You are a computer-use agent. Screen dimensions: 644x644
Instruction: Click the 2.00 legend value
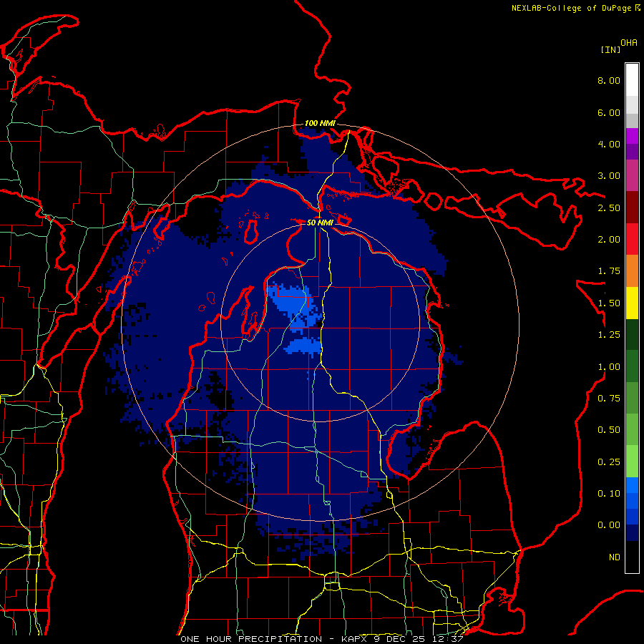[609, 240]
